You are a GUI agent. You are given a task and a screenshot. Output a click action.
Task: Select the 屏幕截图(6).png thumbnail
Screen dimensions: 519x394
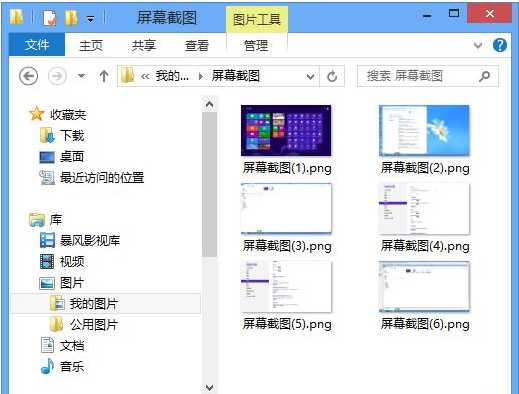[424, 287]
